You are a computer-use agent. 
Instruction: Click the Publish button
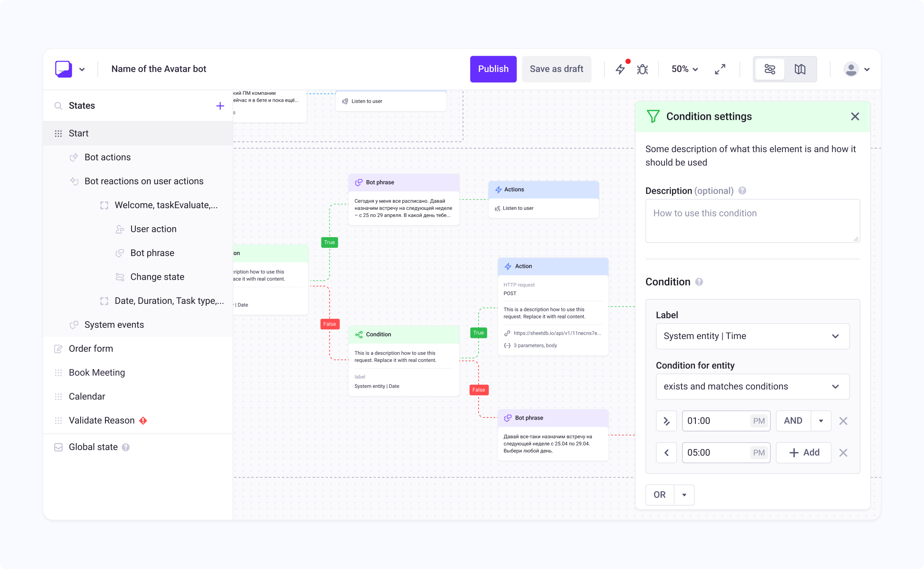point(493,69)
